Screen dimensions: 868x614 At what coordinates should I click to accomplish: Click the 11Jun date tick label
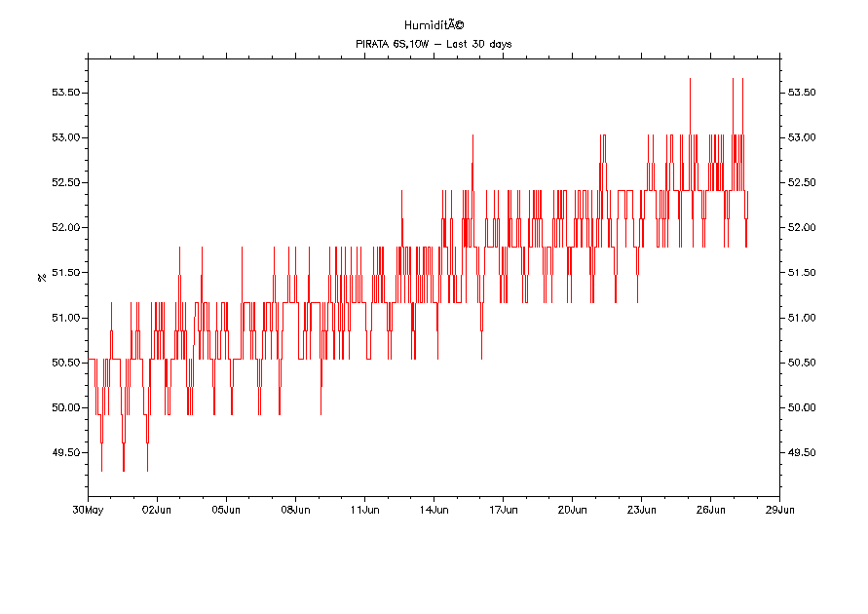tap(364, 509)
